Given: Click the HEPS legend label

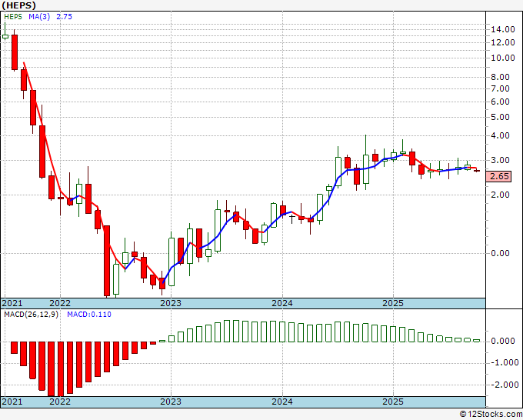Looking at the screenshot, I should [x=13, y=17].
